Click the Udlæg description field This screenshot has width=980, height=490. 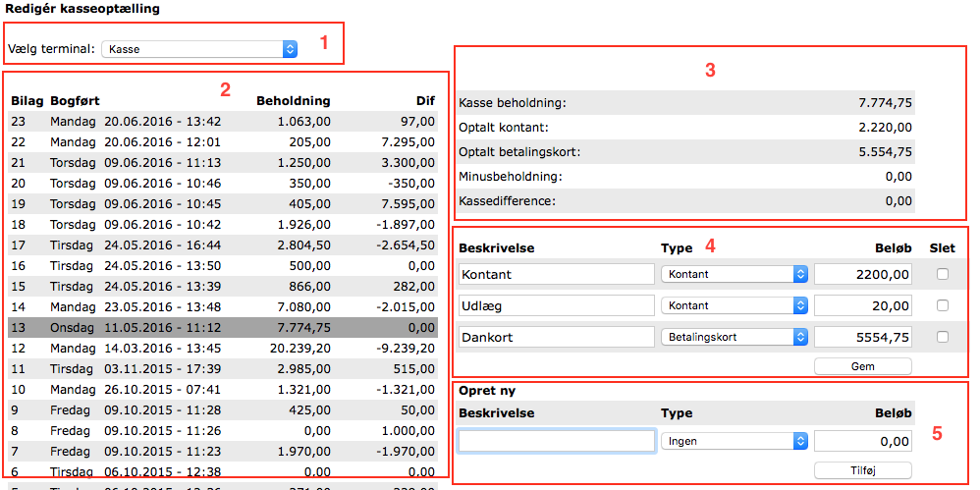556,306
